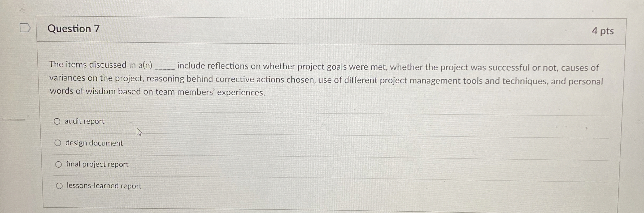Click the lessons-learned report answer label
Screen dimensions: 644x213
click(104, 186)
